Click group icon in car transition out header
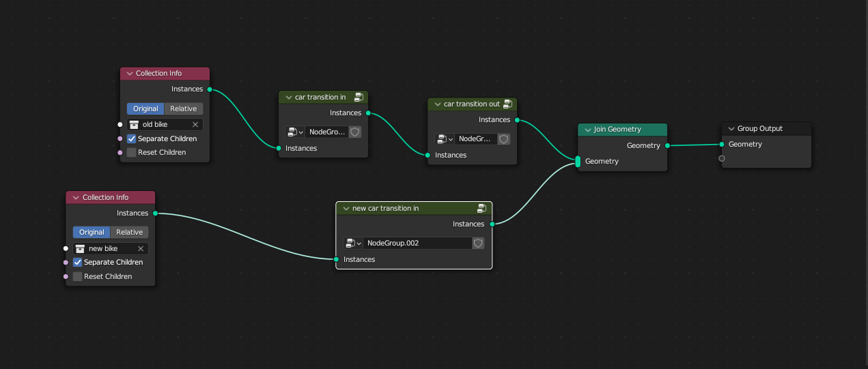Viewport: 868px width, 369px height. coord(507,104)
